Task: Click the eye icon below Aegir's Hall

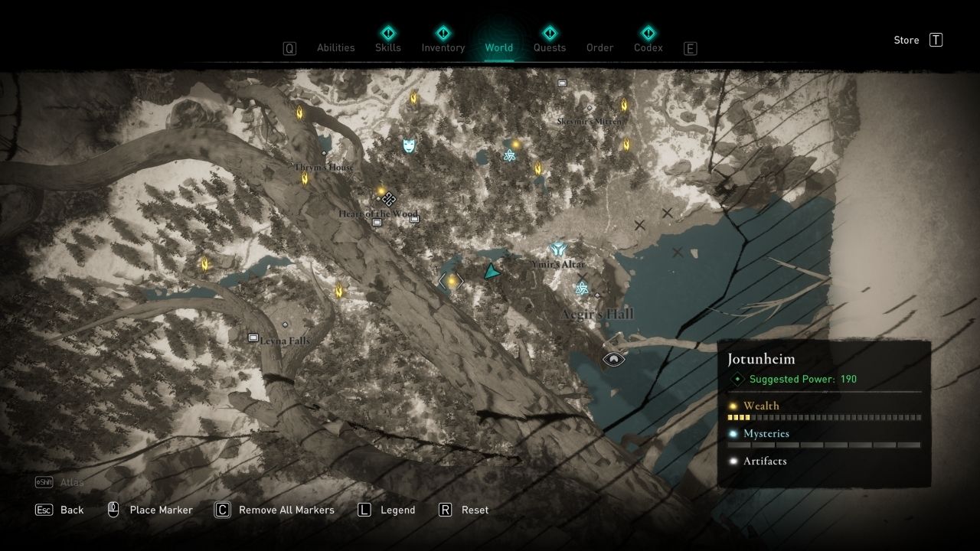Action: 614,358
